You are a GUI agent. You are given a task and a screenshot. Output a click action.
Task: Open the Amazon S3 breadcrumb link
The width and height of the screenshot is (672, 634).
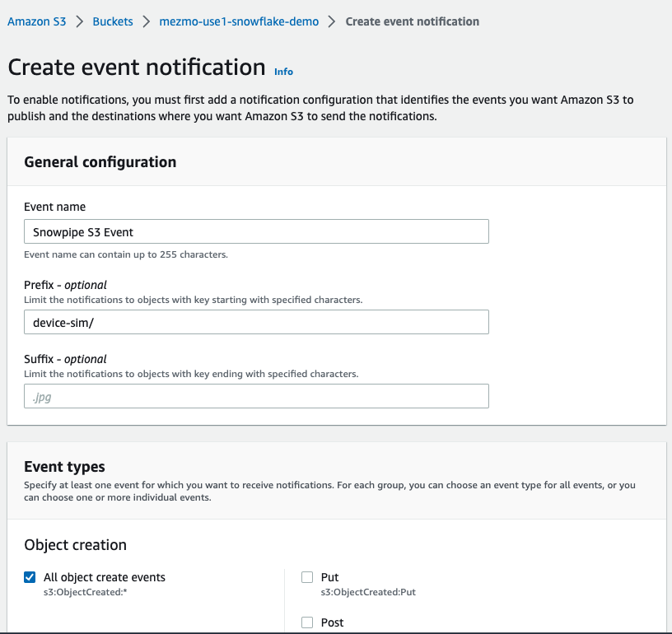(x=36, y=21)
